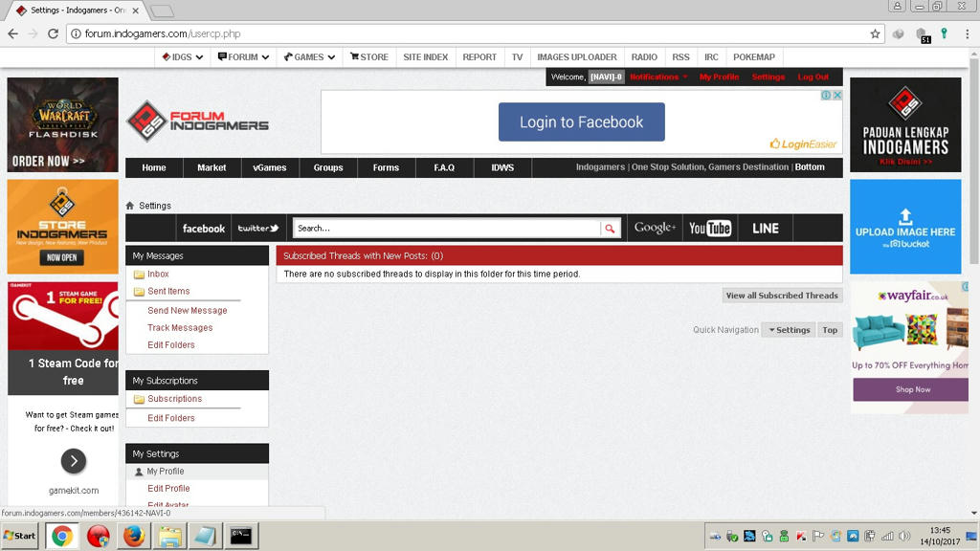Open the F.A.Q navigation tab
Image resolution: width=980 pixels, height=551 pixels.
click(x=444, y=167)
